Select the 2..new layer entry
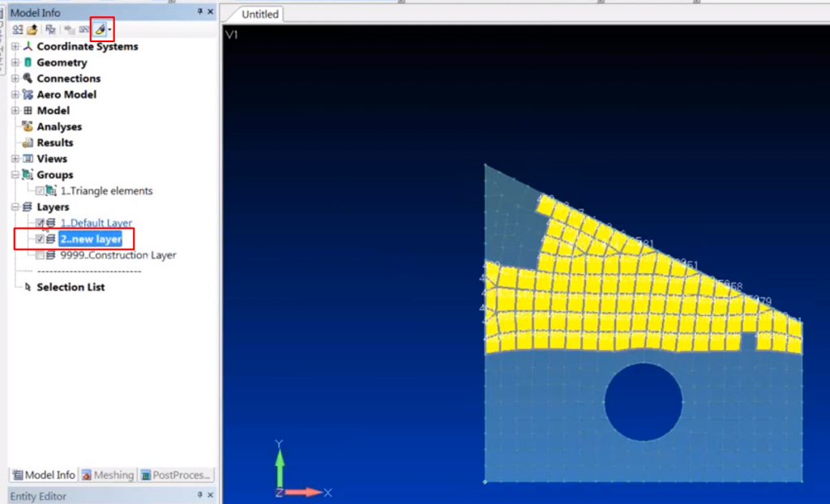This screenshot has height=504, width=830. pyautogui.click(x=91, y=239)
